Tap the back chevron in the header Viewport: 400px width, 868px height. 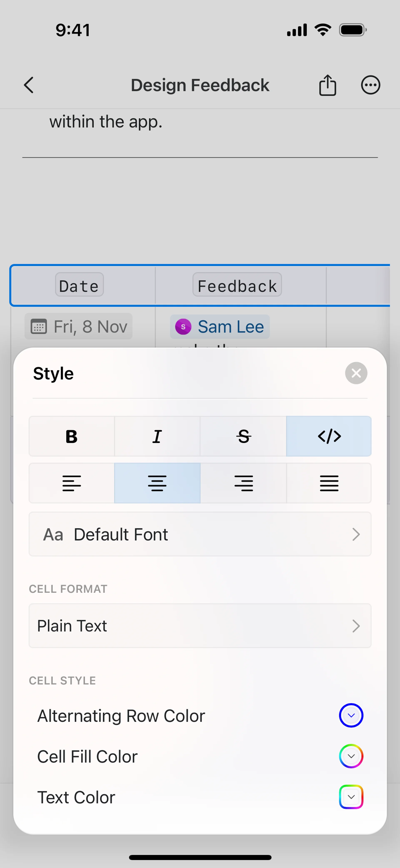pyautogui.click(x=29, y=85)
